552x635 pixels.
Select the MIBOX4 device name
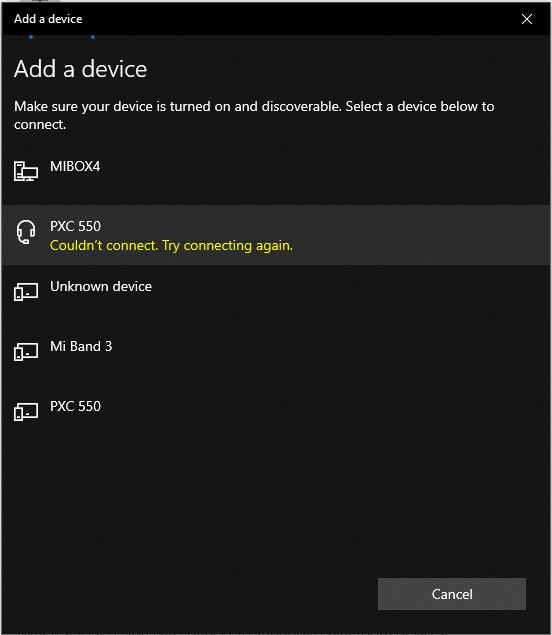tap(75, 166)
